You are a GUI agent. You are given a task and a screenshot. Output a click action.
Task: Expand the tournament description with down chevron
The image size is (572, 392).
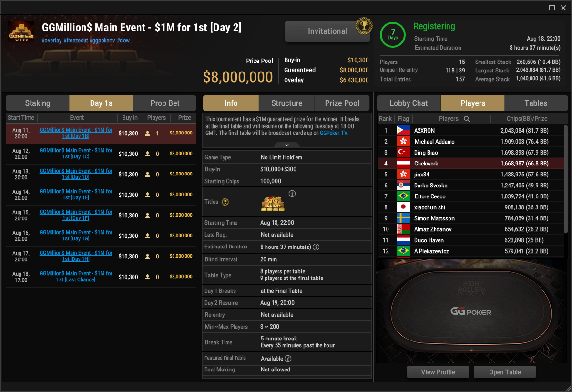click(x=286, y=144)
